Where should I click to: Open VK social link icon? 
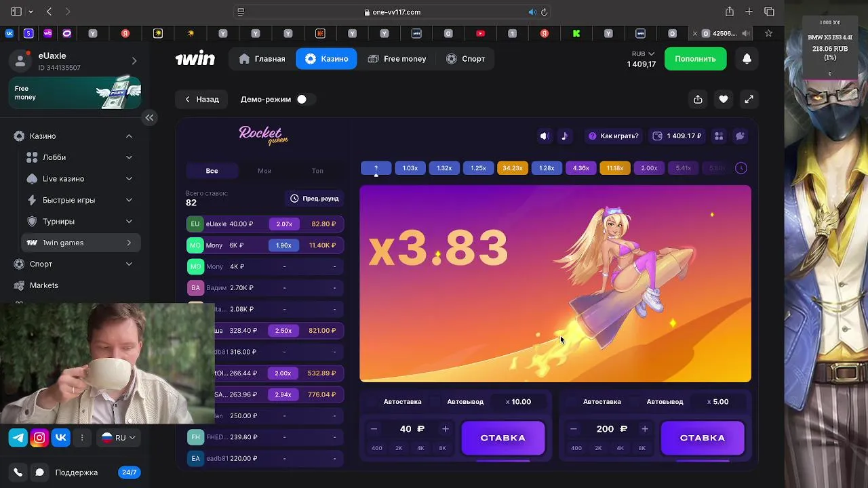61,438
